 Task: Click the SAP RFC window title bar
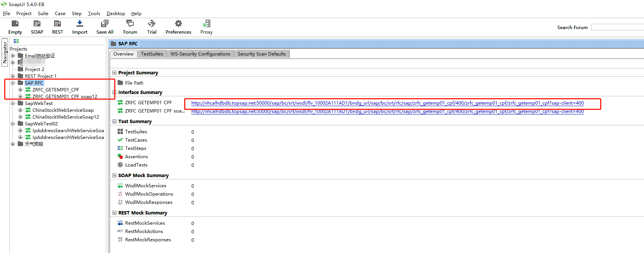(376, 43)
